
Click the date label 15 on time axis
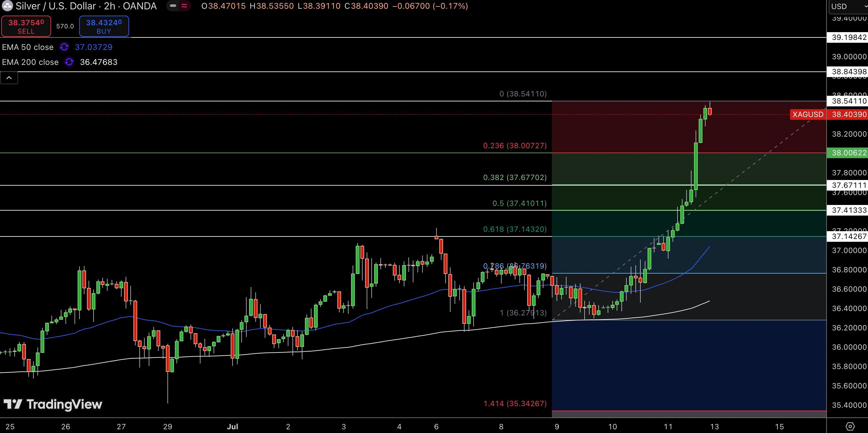(x=779, y=426)
